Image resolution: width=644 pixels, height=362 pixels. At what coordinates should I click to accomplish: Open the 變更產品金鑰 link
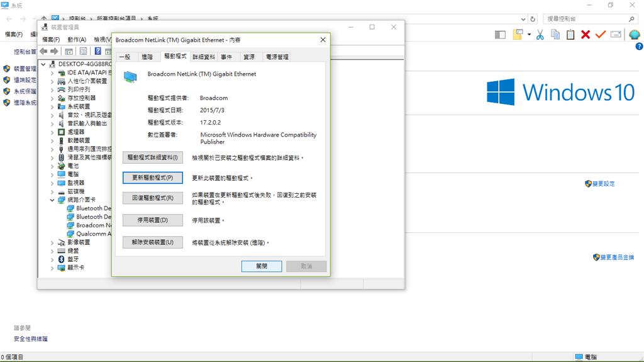(x=618, y=257)
